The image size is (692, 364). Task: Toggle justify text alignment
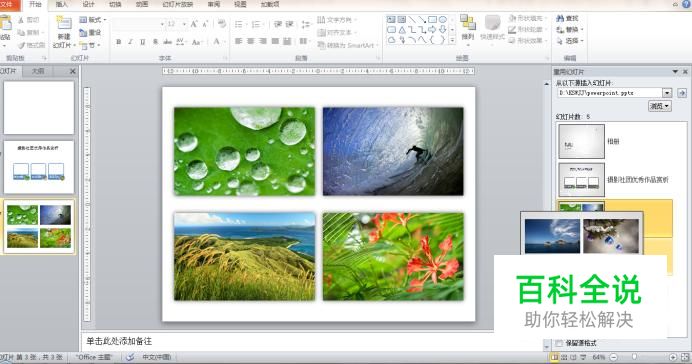275,41
